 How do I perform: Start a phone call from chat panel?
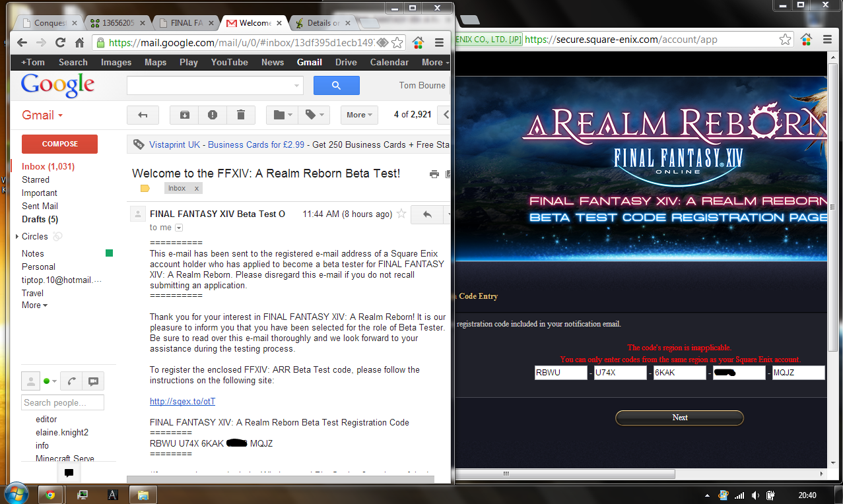(71, 381)
